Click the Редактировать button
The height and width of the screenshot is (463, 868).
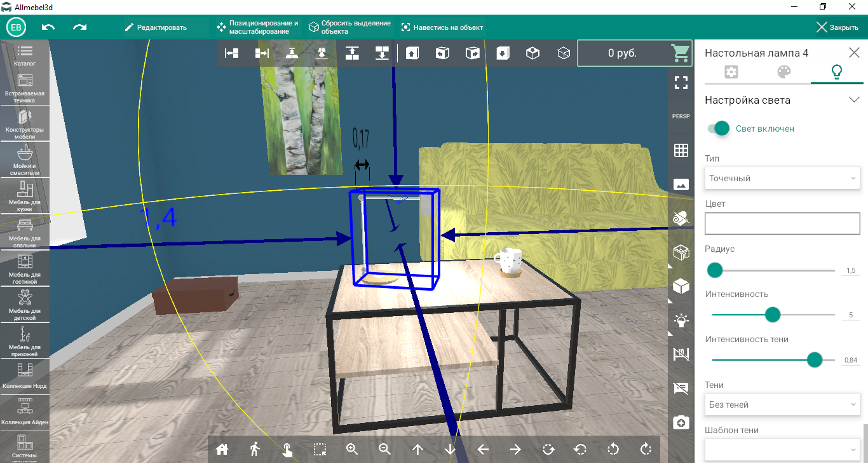pyautogui.click(x=156, y=27)
